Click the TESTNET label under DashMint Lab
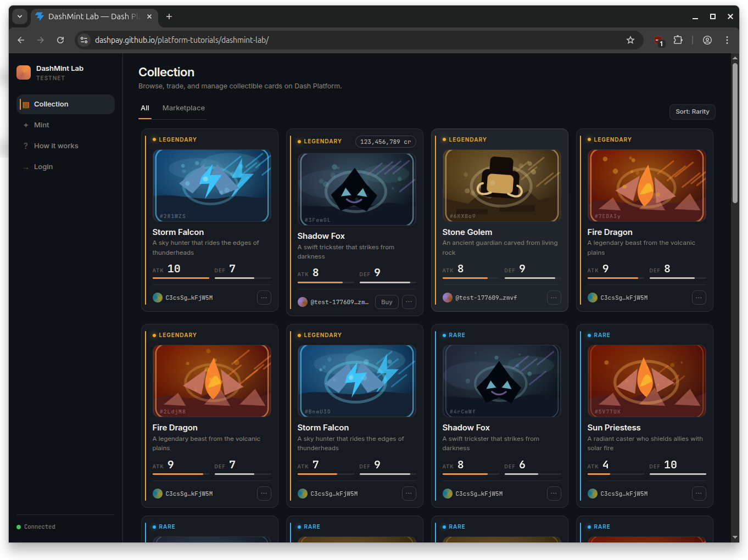Viewport: 748px width, 560px height. [x=51, y=78]
